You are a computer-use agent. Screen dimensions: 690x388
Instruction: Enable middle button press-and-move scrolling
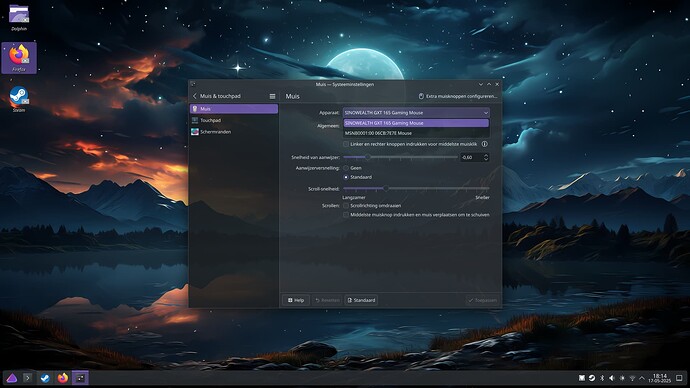[346, 215]
